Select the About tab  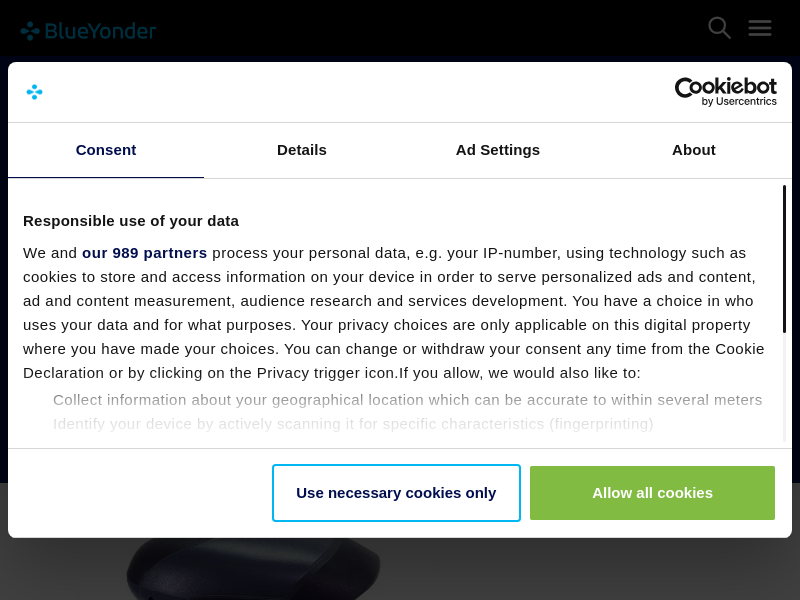pyautogui.click(x=694, y=150)
